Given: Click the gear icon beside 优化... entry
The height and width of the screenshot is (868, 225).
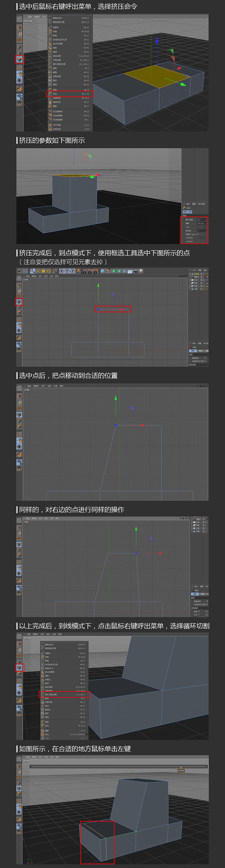Looking at the screenshot, I should point(86,734).
